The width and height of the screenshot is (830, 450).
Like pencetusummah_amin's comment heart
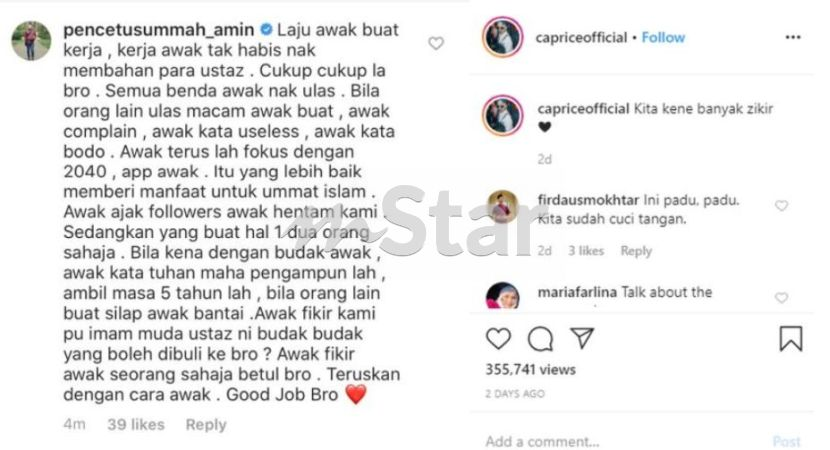[x=436, y=43]
